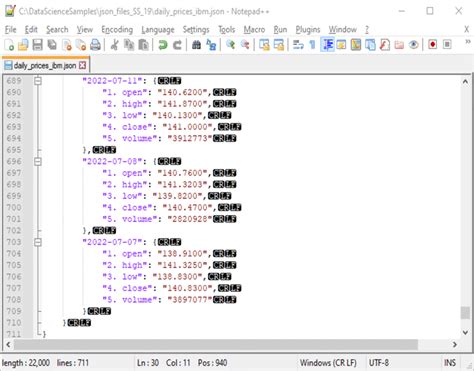Save file using floppy disk icon

click(x=38, y=45)
